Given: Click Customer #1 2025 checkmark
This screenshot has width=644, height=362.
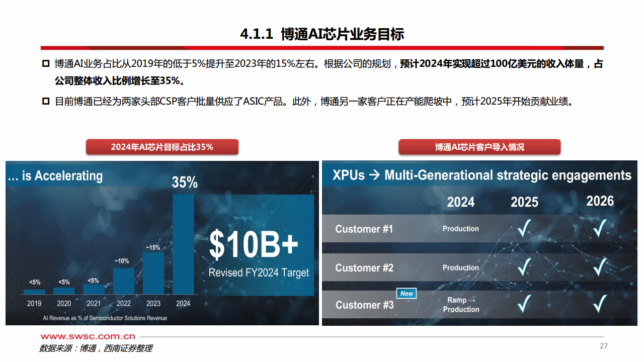Looking at the screenshot, I should click(524, 229).
